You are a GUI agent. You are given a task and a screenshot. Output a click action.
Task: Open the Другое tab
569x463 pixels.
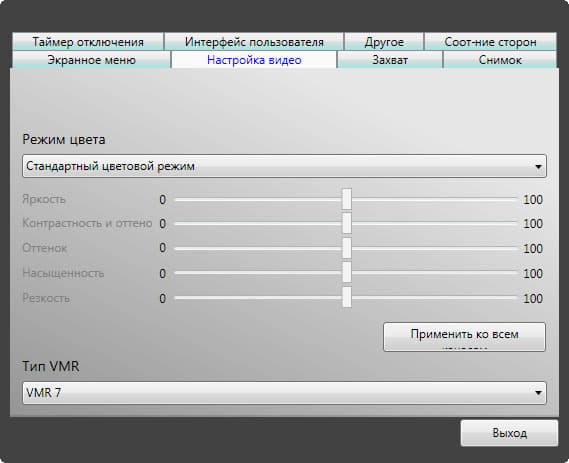(x=384, y=42)
